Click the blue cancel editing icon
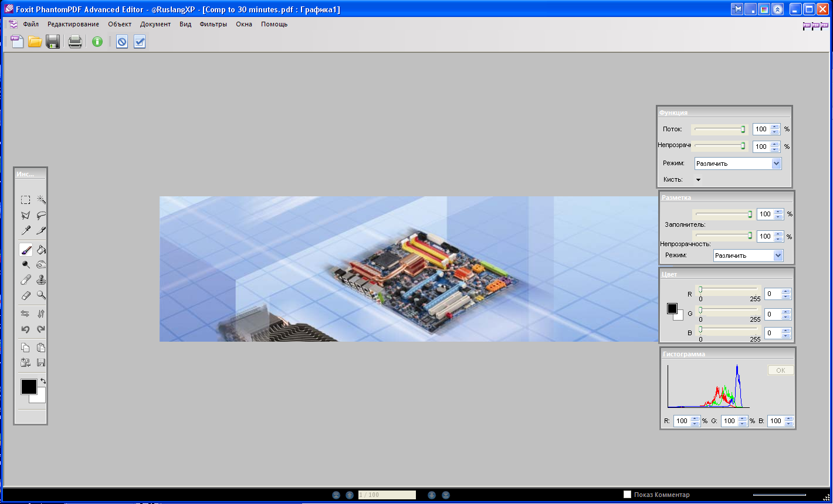 tap(121, 42)
